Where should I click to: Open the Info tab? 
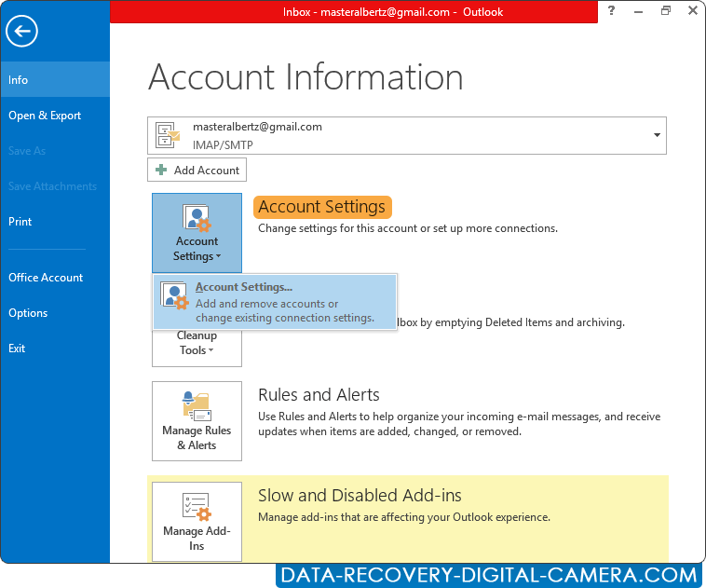click(x=55, y=80)
